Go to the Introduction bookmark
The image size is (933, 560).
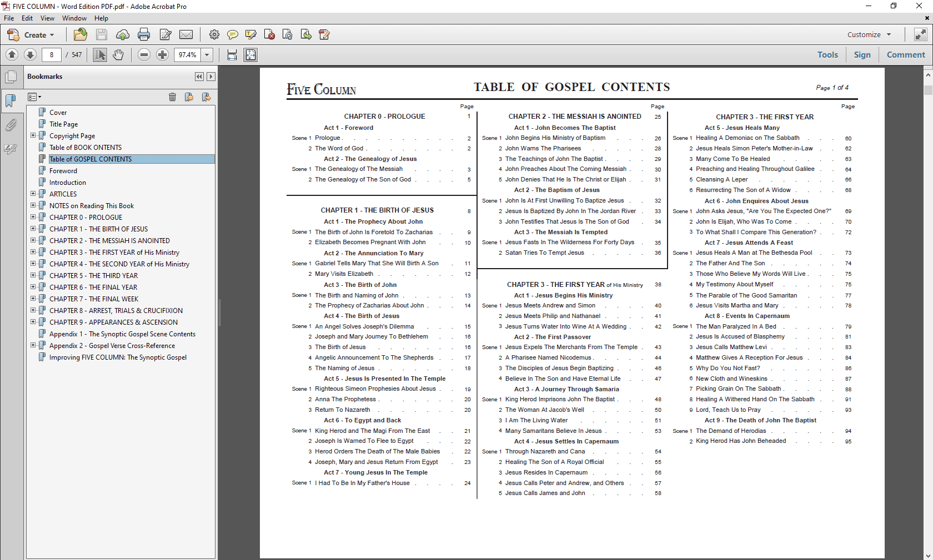68,183
